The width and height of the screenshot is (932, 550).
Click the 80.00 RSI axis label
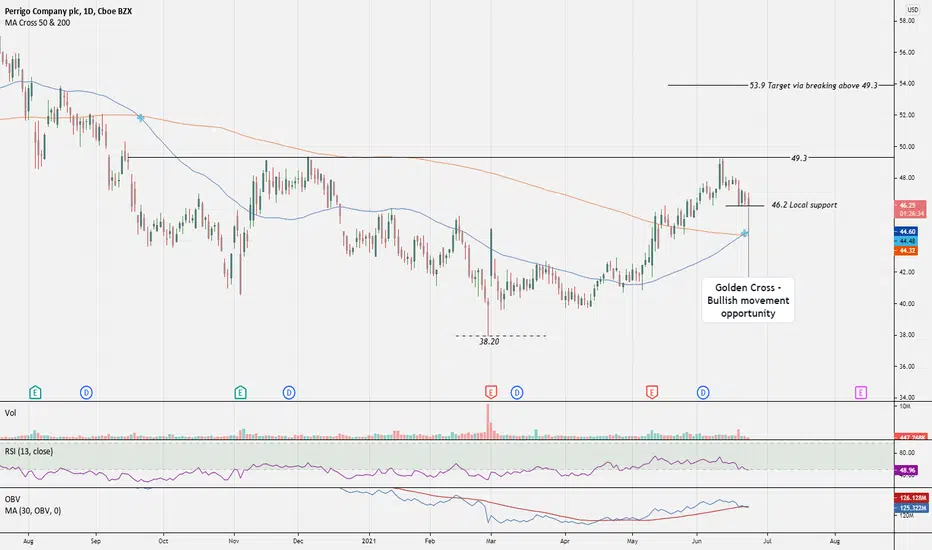click(x=907, y=453)
